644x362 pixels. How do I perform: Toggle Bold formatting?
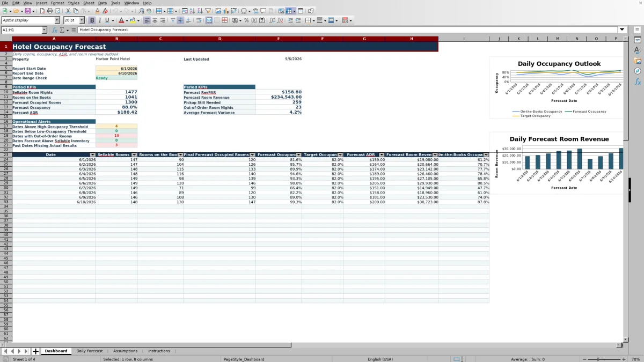tap(92, 20)
